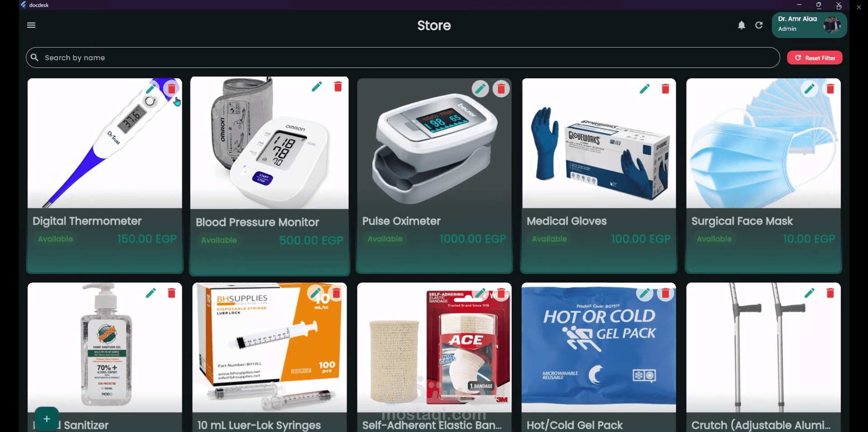Click the refresh icon in header
This screenshot has width=868, height=432.
coord(759,25)
